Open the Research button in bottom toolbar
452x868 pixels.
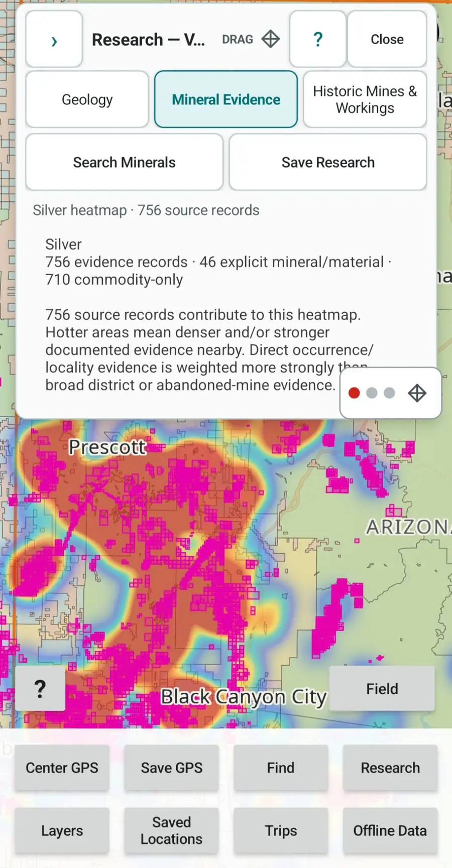(390, 768)
